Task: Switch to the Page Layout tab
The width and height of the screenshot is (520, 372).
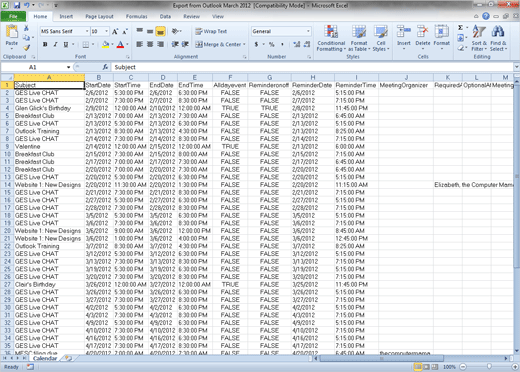Action: [x=99, y=16]
